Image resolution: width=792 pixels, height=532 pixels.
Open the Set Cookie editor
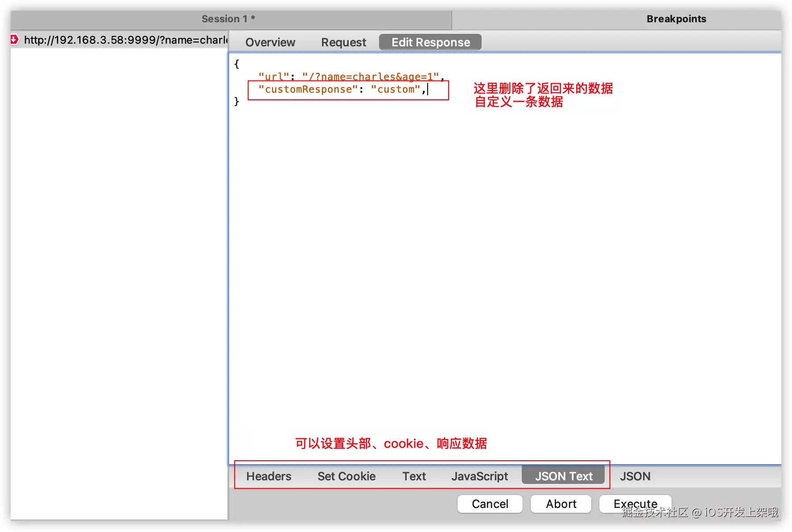click(x=346, y=476)
